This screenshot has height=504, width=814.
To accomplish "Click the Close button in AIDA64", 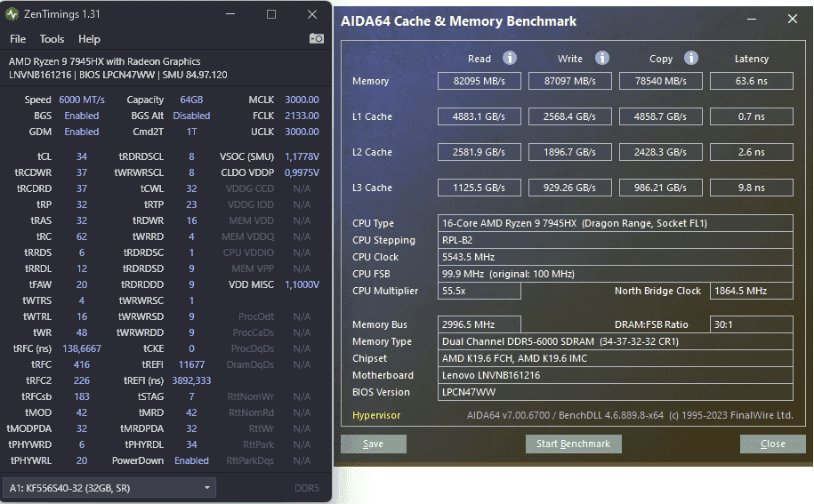I will click(772, 444).
